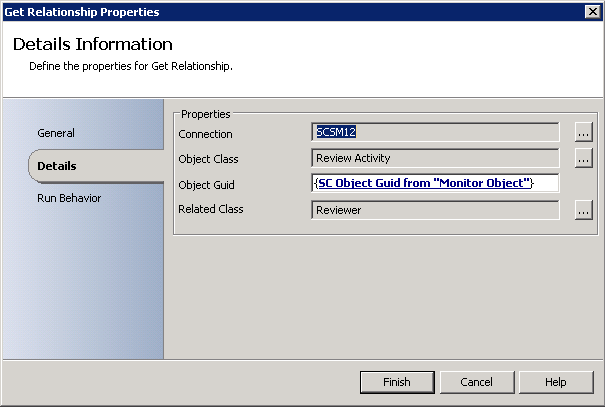This screenshot has height=407, width=605.
Task: Click the Properties group label
Action: (206, 114)
